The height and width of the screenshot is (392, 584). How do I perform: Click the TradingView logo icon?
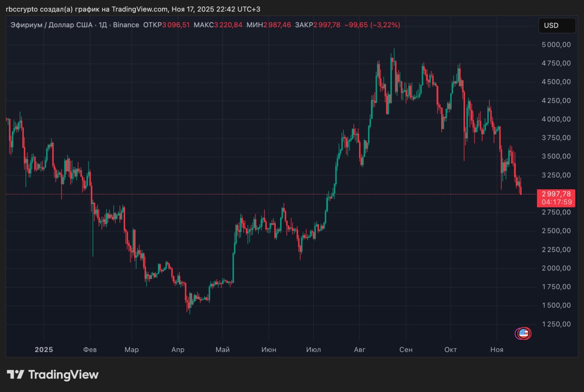click(x=16, y=375)
